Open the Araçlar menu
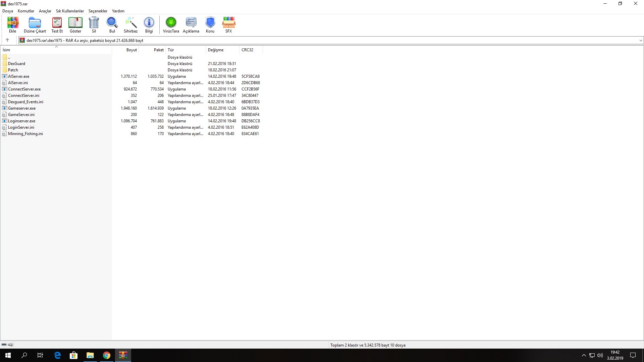This screenshot has height=362, width=644. pos(45,11)
